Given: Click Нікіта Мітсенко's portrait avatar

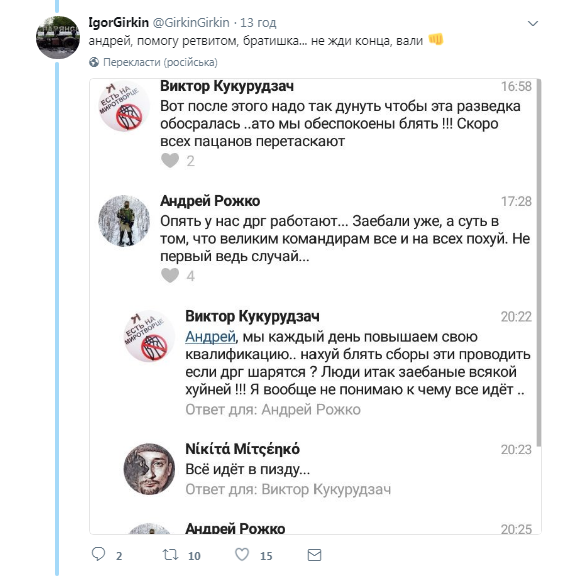Looking at the screenshot, I should coord(149,469).
